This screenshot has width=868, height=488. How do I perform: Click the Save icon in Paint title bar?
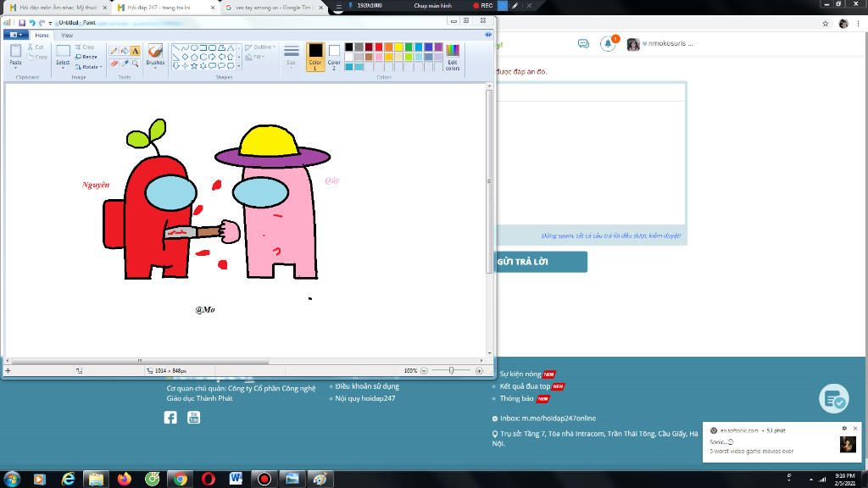pyautogui.click(x=22, y=23)
